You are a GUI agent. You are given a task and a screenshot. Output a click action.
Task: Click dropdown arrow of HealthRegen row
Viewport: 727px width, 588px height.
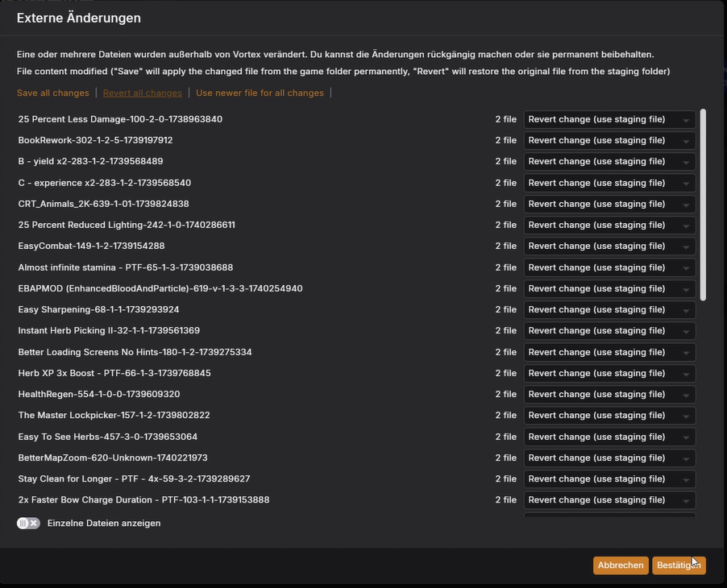686,395
